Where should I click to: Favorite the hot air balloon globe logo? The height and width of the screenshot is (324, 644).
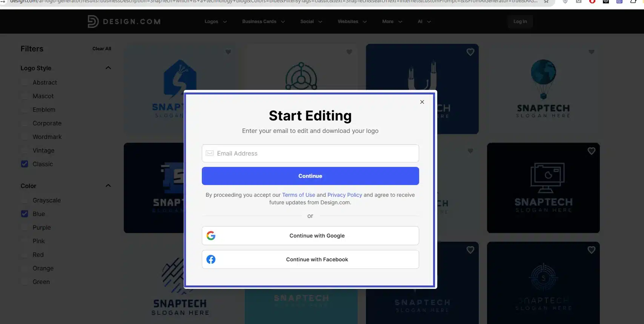592,52
